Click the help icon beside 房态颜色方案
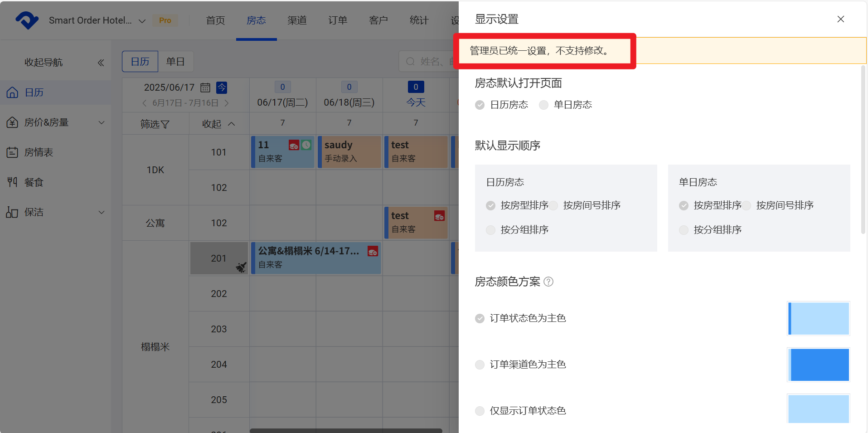Image resolution: width=868 pixels, height=433 pixels. click(548, 282)
